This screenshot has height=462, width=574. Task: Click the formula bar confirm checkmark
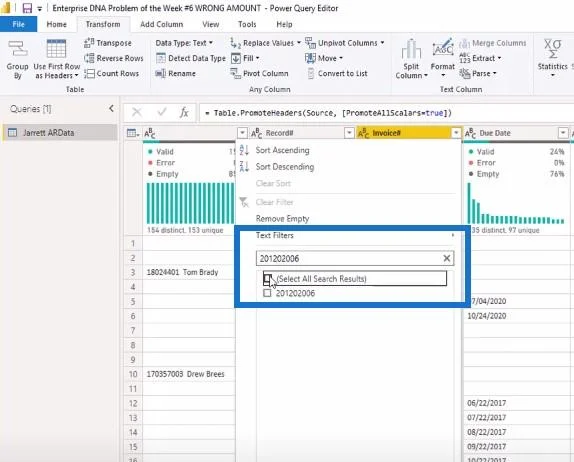click(x=161, y=112)
